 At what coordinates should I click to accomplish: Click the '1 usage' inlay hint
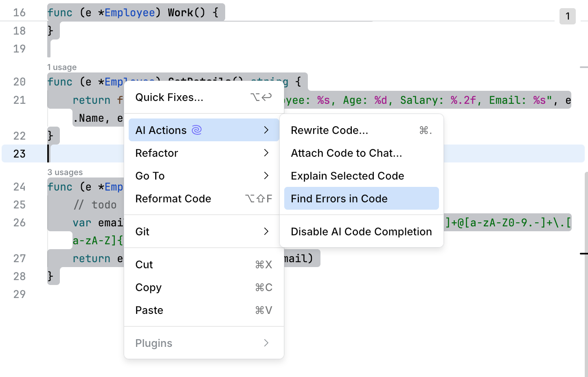pos(62,67)
